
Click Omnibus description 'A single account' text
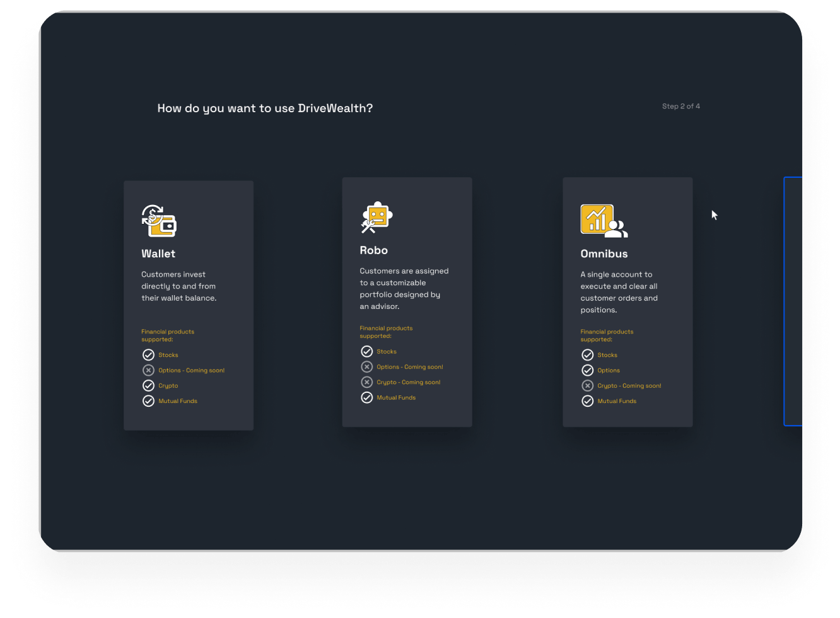(619, 292)
